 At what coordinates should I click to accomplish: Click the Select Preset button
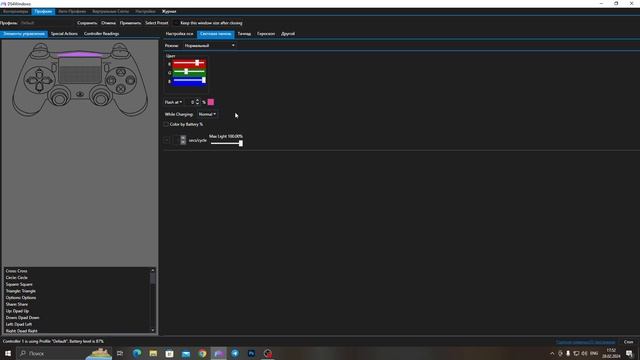pos(156,23)
